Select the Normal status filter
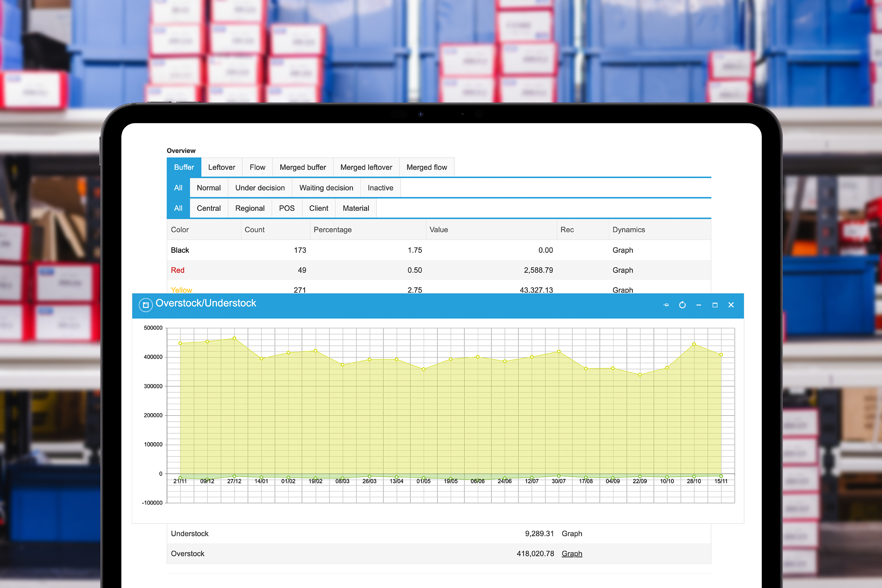The width and height of the screenshot is (882, 588). click(209, 188)
